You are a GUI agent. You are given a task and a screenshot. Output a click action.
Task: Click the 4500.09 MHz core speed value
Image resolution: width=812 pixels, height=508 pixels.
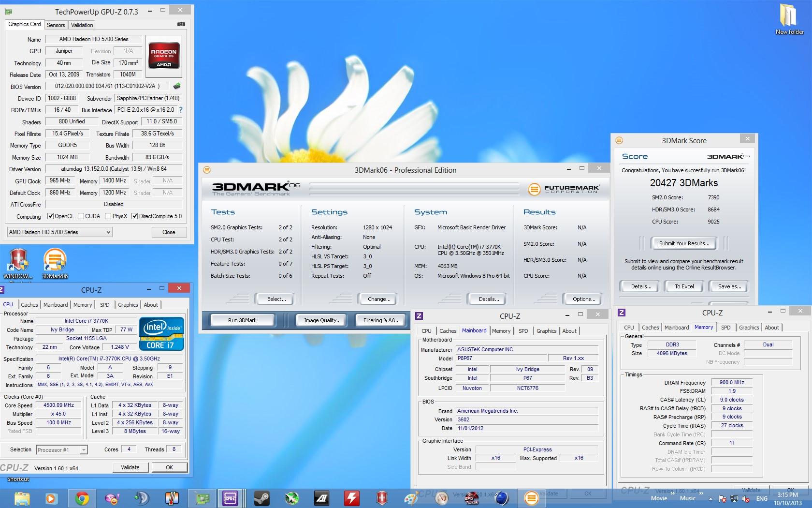(x=59, y=405)
